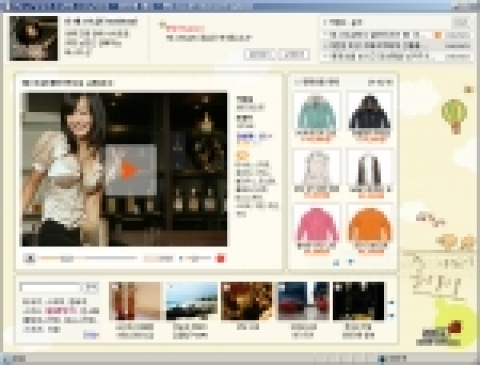Screen dimensions: 480x365
Task: Click the search button beside the search box
Action: [91, 287]
